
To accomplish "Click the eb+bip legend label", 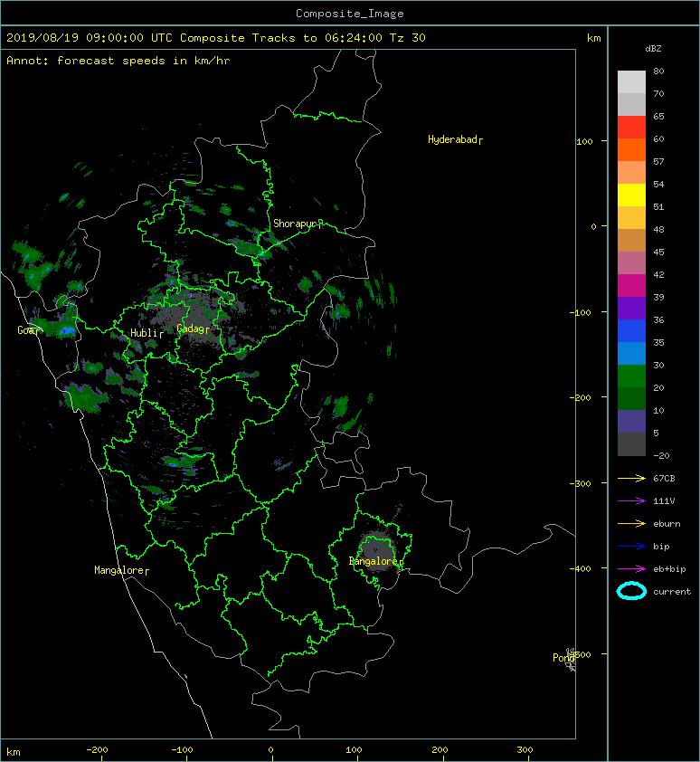I will click(x=669, y=569).
